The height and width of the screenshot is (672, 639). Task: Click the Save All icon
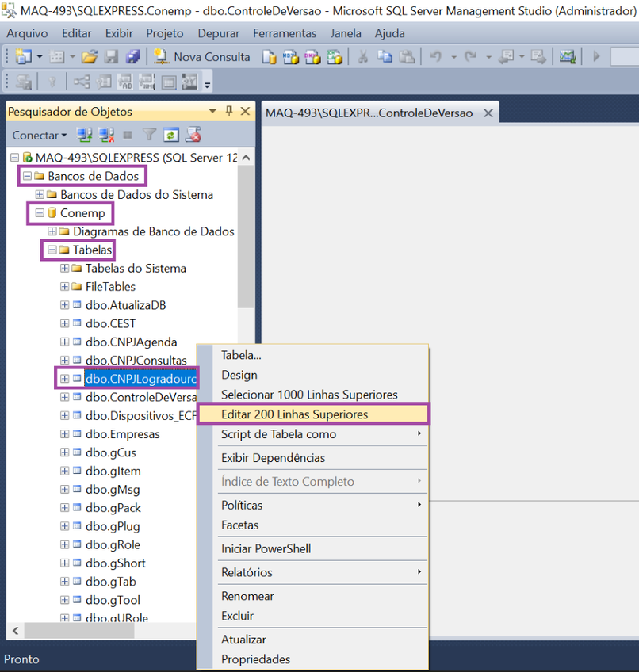pyautogui.click(x=133, y=56)
